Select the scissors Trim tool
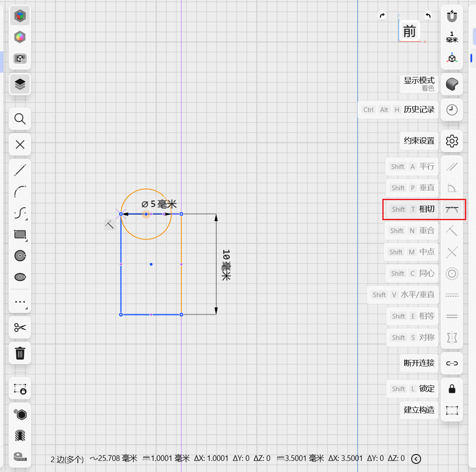Viewport: 476px width, 472px height. click(x=20, y=327)
